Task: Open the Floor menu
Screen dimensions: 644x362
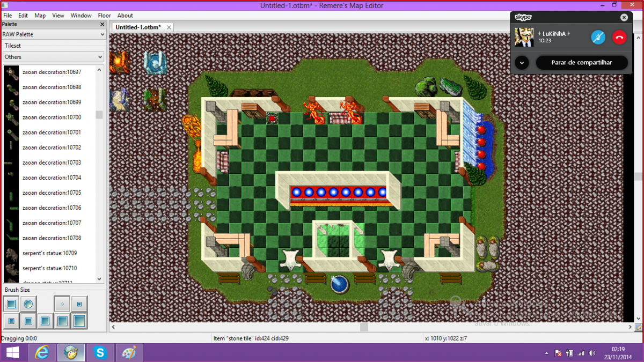Action: click(x=105, y=16)
